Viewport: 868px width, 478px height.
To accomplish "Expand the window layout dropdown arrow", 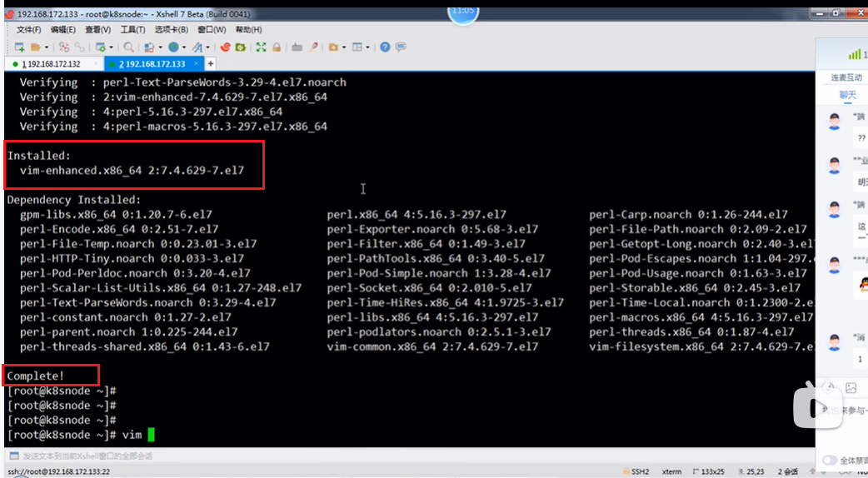I will click(x=368, y=47).
